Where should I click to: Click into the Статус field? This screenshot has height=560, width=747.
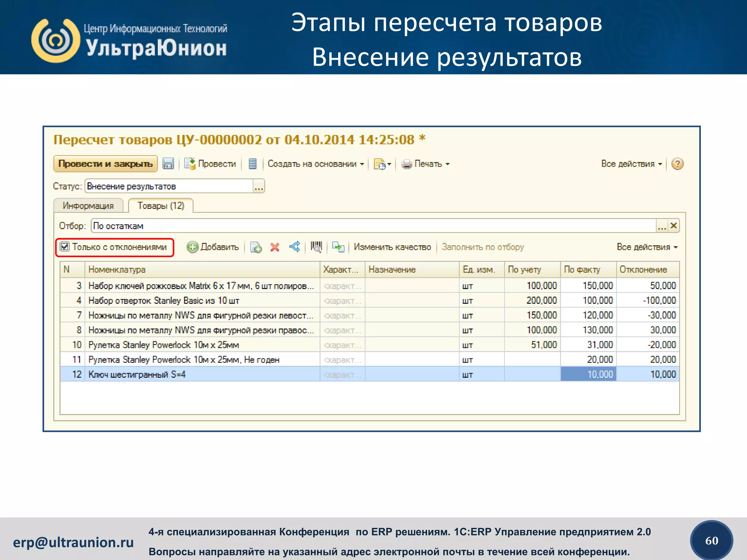169,186
